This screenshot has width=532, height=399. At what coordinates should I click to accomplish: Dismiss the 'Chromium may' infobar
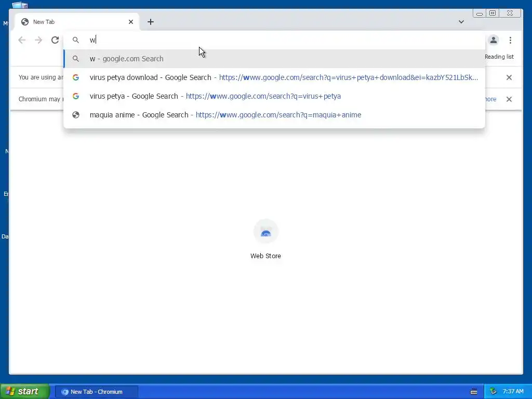(x=509, y=99)
